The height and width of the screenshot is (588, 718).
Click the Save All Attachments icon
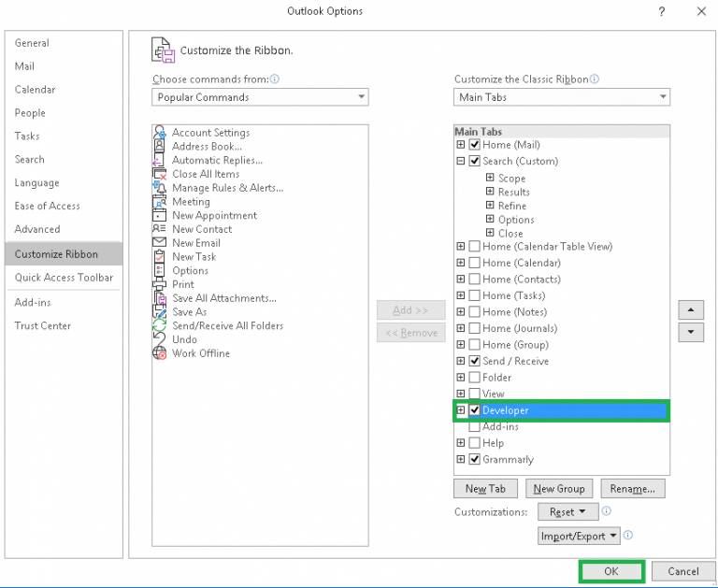tap(159, 298)
